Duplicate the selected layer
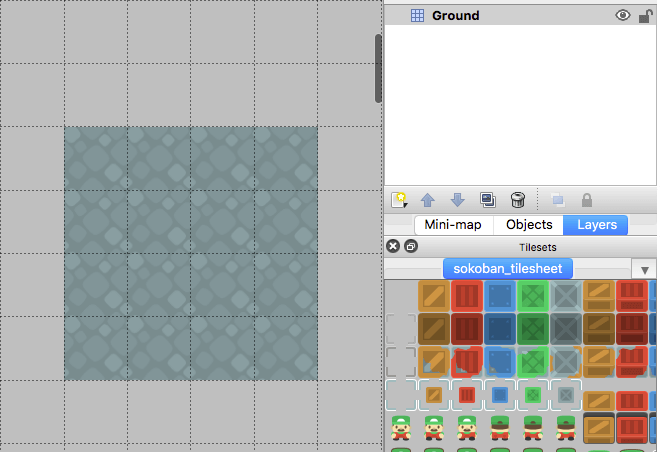The width and height of the screenshot is (660, 452). pyautogui.click(x=487, y=200)
